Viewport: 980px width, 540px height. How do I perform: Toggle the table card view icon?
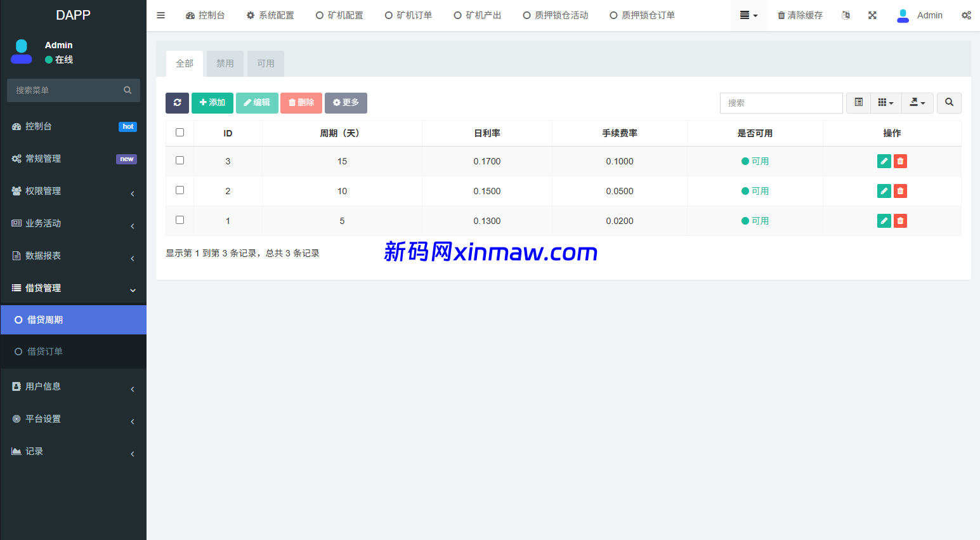point(858,103)
